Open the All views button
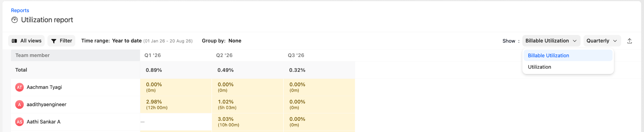This screenshot has width=644, height=132. coord(26,41)
